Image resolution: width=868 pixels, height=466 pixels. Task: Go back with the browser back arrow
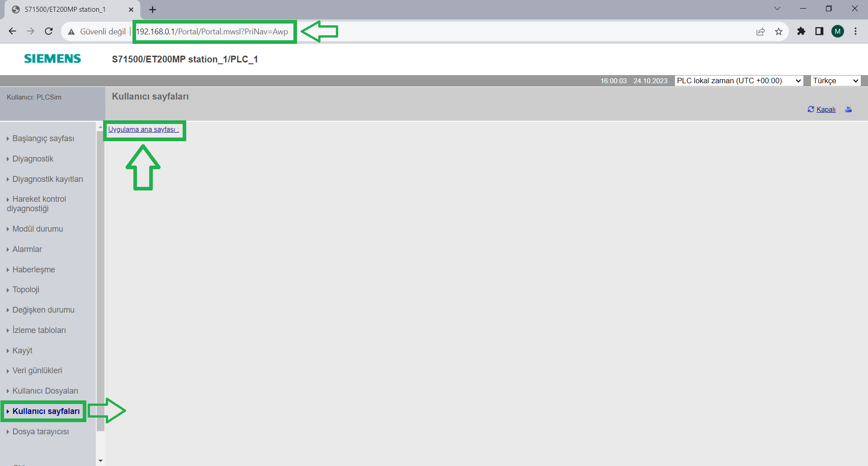(x=13, y=31)
